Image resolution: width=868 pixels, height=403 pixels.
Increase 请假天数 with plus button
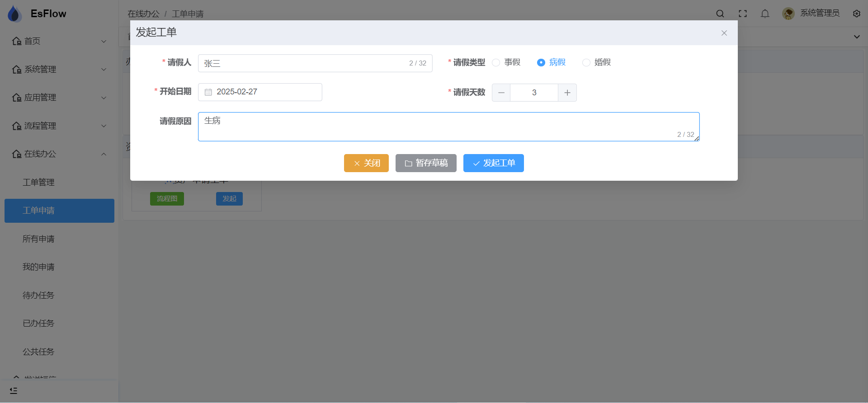[x=567, y=93]
